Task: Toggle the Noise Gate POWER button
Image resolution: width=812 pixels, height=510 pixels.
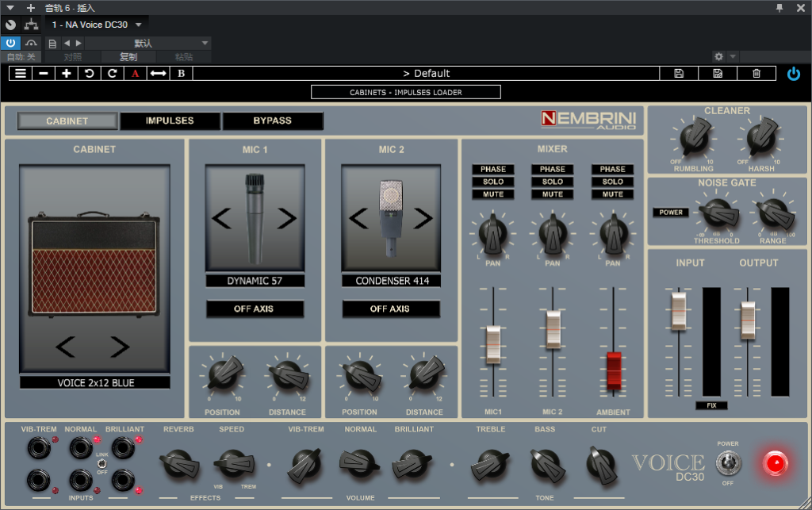Action: (671, 213)
